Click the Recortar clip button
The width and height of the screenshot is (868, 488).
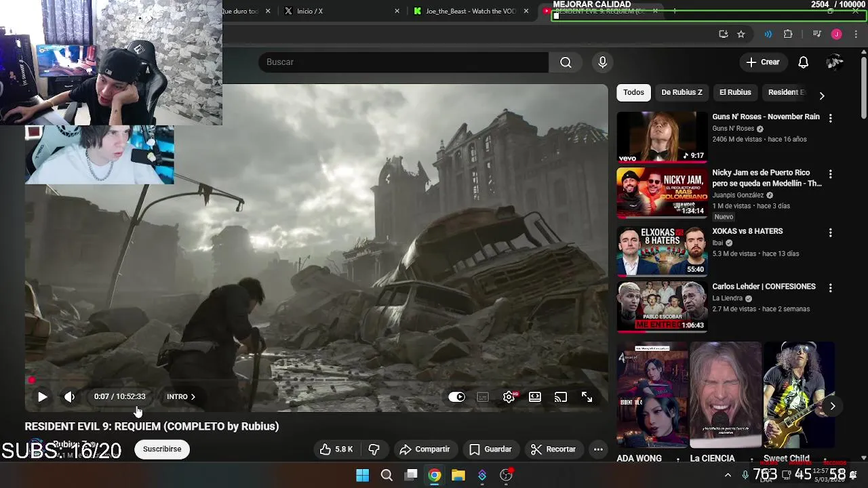553,449
